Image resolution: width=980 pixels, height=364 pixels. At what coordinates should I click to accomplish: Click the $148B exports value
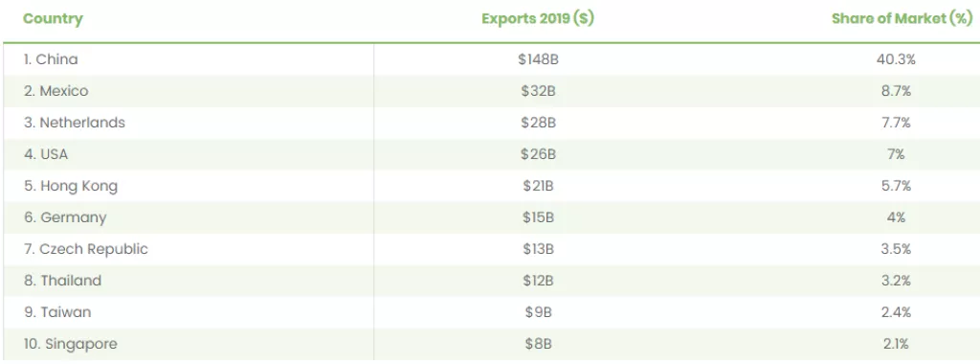point(538,59)
